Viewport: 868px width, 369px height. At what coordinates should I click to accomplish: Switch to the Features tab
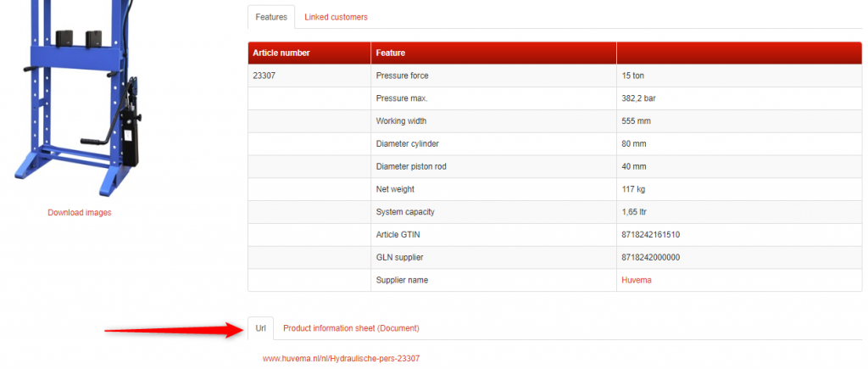(271, 17)
